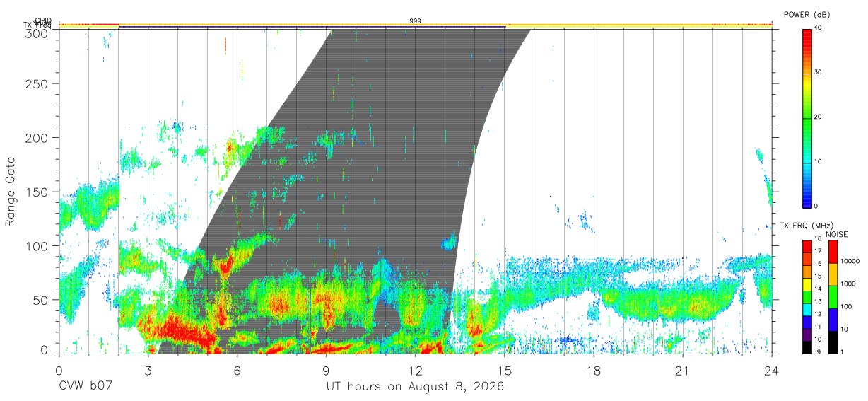Select the 17 tick of TX FRQ legend
Screen dimensions: 868x401
tap(819, 251)
